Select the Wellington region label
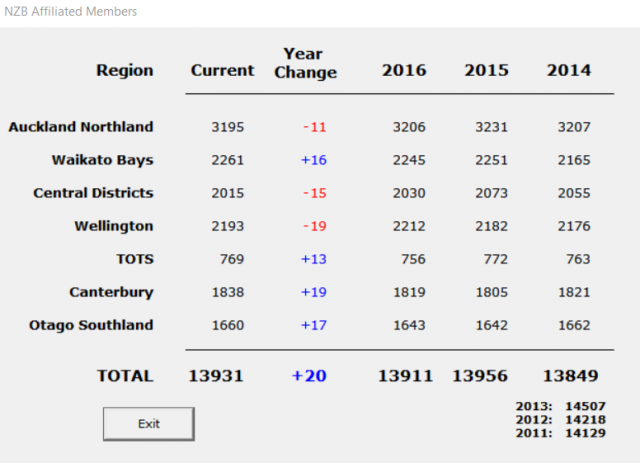This screenshot has height=463, width=640. pyautogui.click(x=114, y=226)
